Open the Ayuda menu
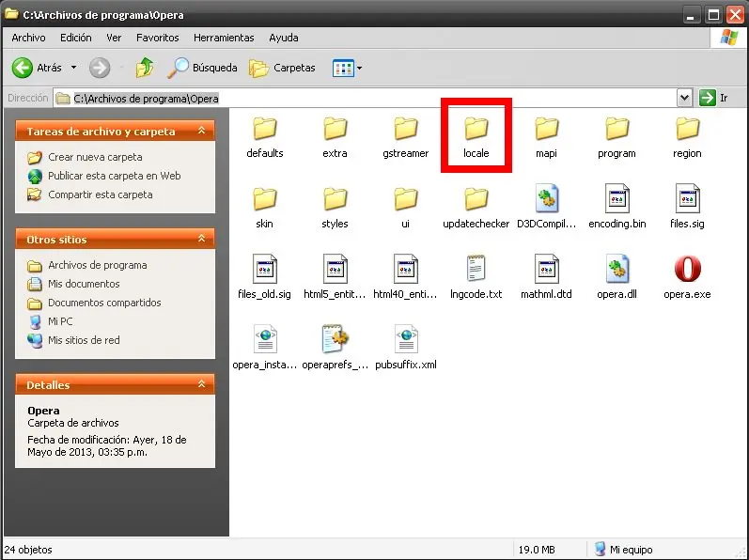This screenshot has height=560, width=749. click(x=283, y=38)
